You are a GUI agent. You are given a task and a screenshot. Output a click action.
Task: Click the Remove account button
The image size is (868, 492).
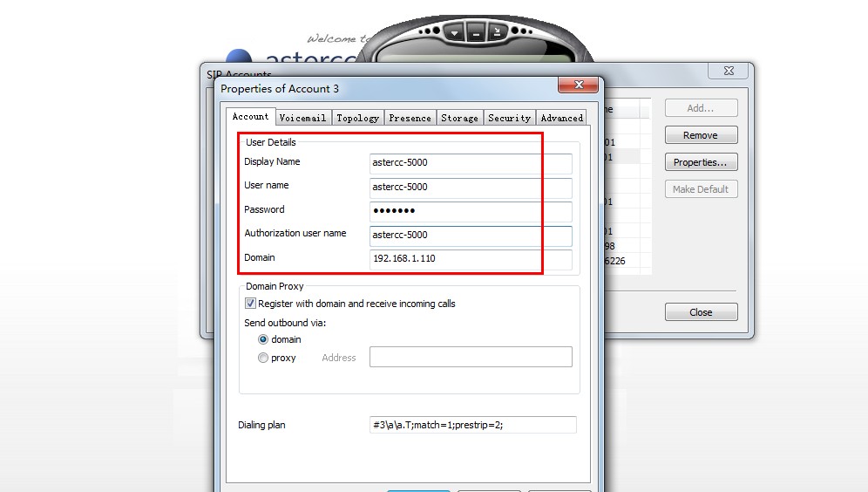701,135
